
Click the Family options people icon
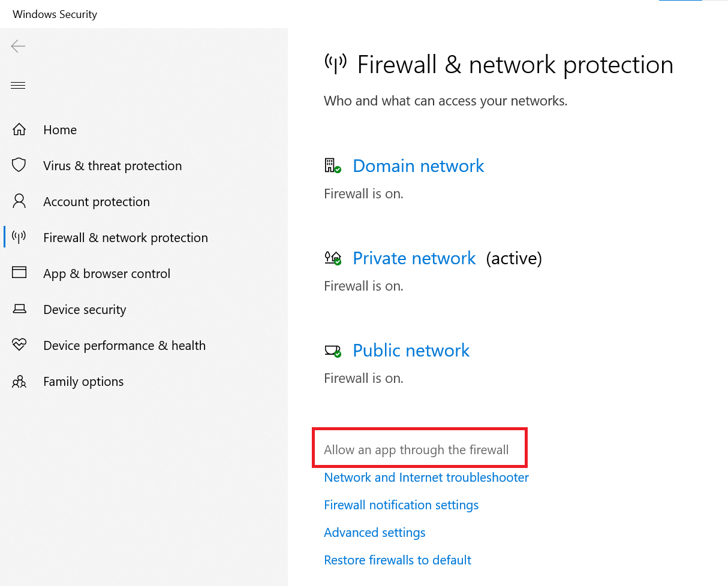19,381
